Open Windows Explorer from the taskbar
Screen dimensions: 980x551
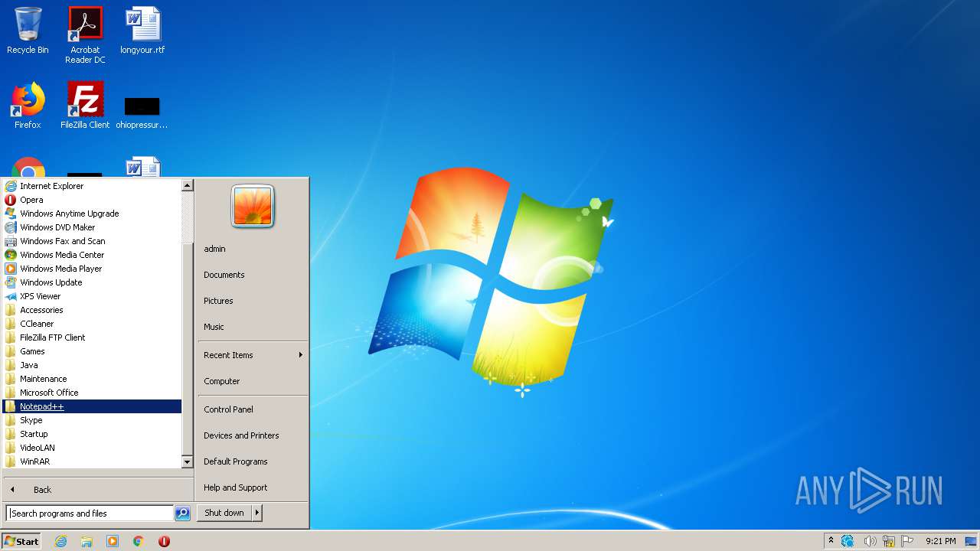click(87, 541)
